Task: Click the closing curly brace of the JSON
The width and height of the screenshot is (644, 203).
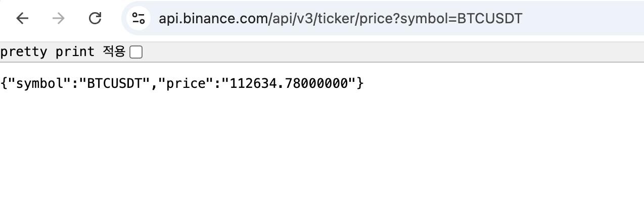Action: pyautogui.click(x=360, y=83)
